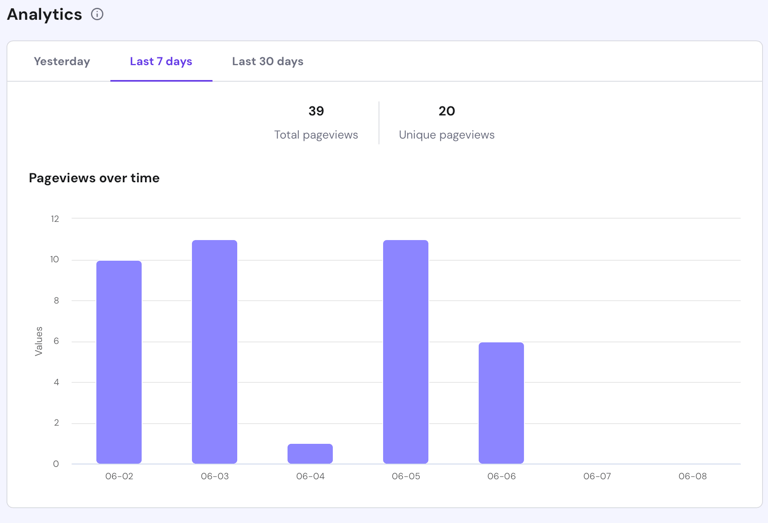Click the 12 y-axis tick label
Image resolution: width=768 pixels, height=523 pixels.
(55, 219)
